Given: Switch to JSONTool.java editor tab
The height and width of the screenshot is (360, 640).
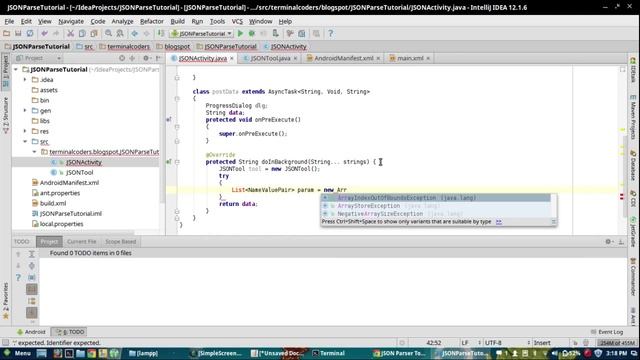Looking at the screenshot, I should [270, 58].
